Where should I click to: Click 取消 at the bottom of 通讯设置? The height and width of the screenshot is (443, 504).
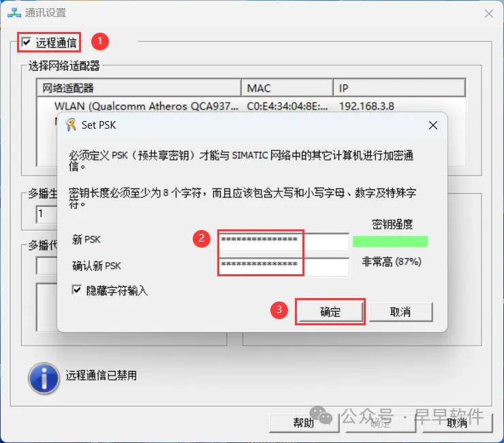(458, 423)
